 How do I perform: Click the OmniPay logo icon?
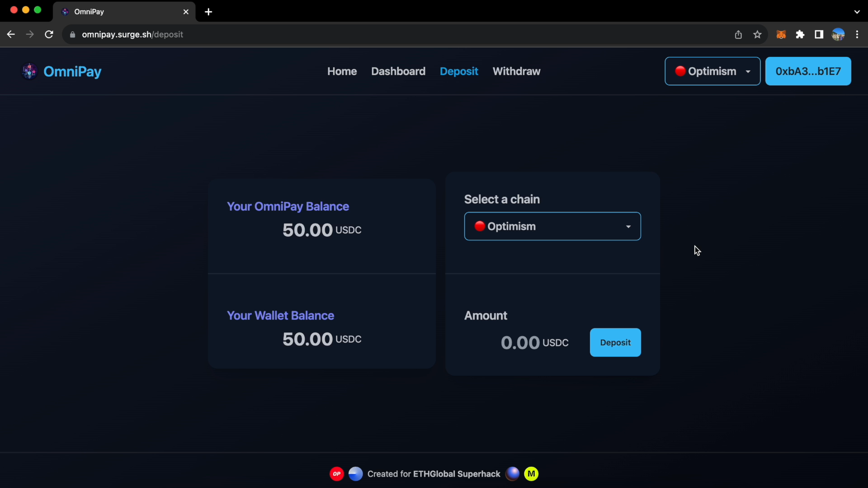click(x=29, y=71)
